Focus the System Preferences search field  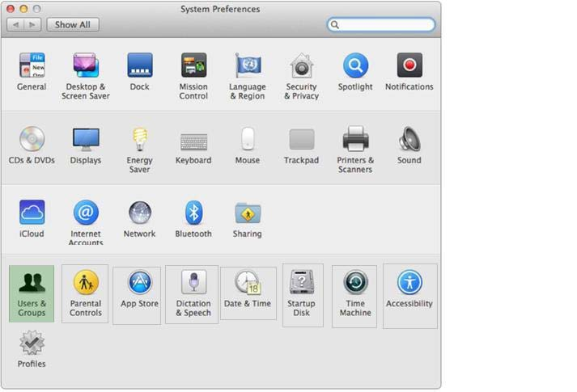(x=381, y=24)
